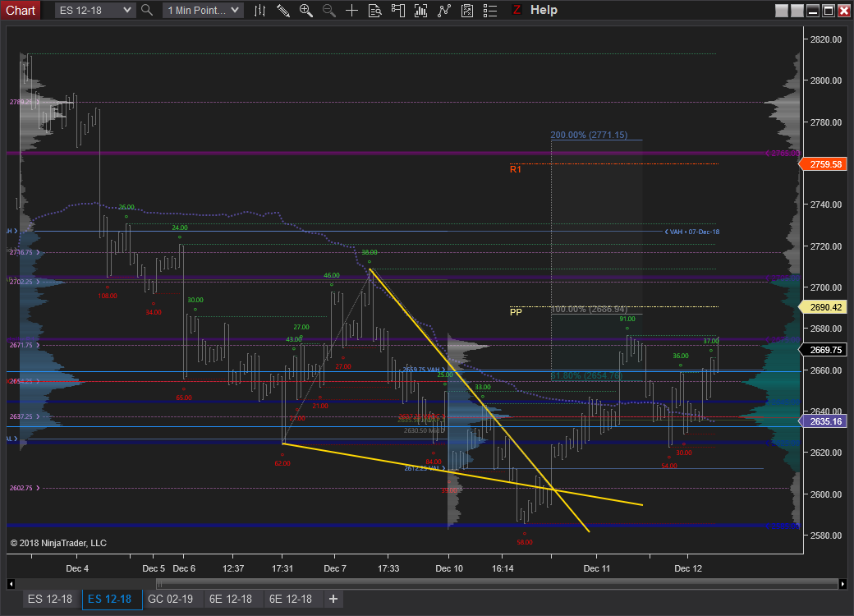854x616 pixels.
Task: Click the orange 2759.58 price marker
Action: 823,164
